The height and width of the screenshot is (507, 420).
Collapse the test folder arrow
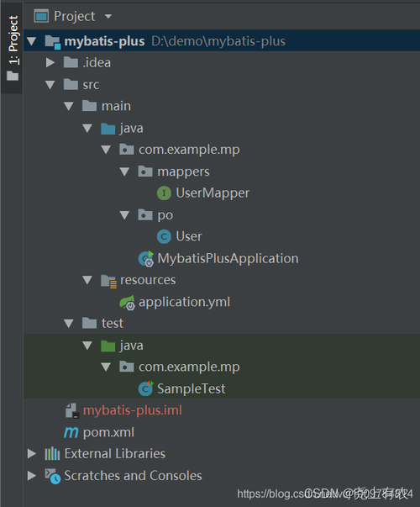tap(69, 324)
